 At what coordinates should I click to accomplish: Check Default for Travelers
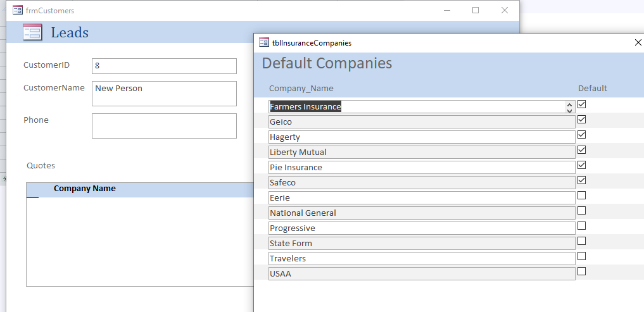[x=581, y=256]
